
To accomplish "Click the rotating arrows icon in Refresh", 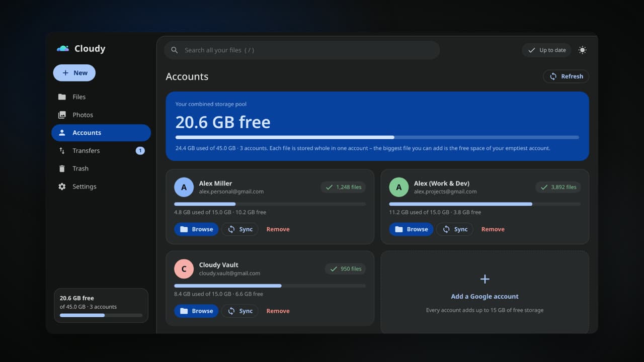I will tap(553, 76).
